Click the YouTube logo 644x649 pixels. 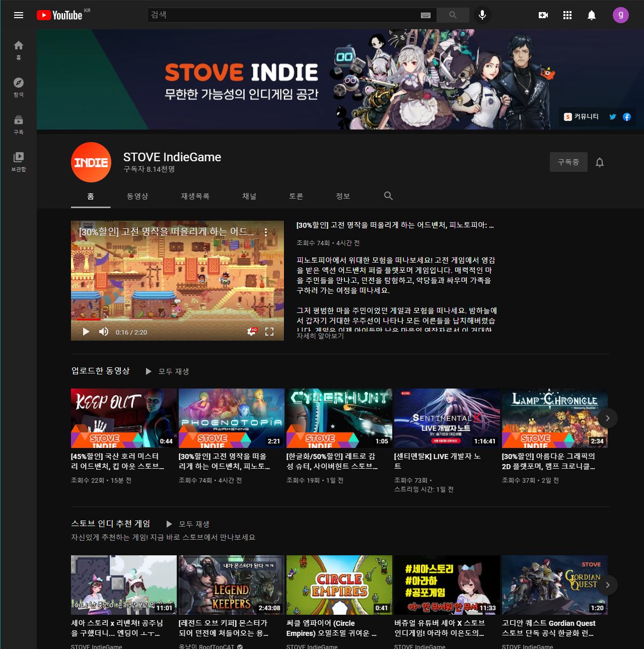[x=59, y=15]
